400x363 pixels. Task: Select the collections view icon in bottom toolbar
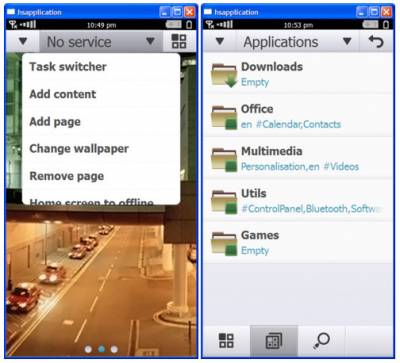pyautogui.click(x=274, y=341)
